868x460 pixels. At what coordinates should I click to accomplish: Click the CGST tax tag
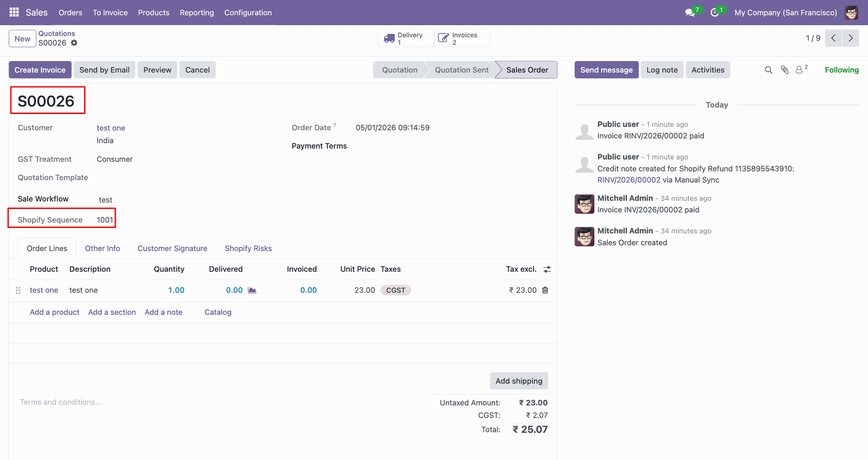pos(396,290)
